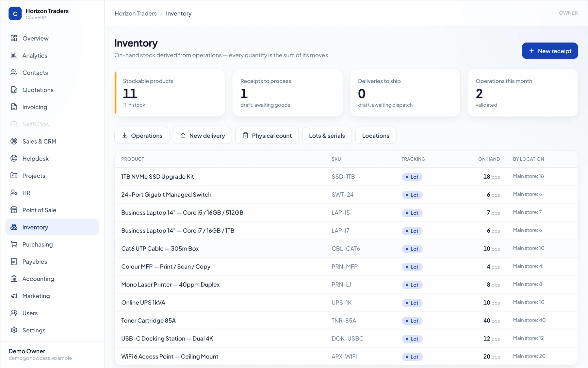Open Online UPS 1kVA product
588x368 pixels.
pyautogui.click(x=143, y=303)
